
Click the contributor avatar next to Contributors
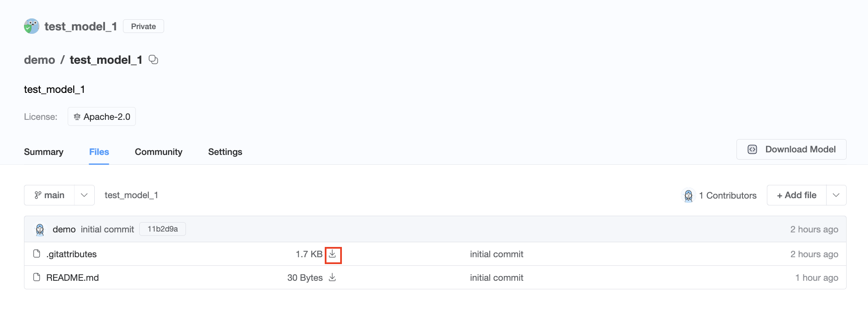click(x=688, y=196)
